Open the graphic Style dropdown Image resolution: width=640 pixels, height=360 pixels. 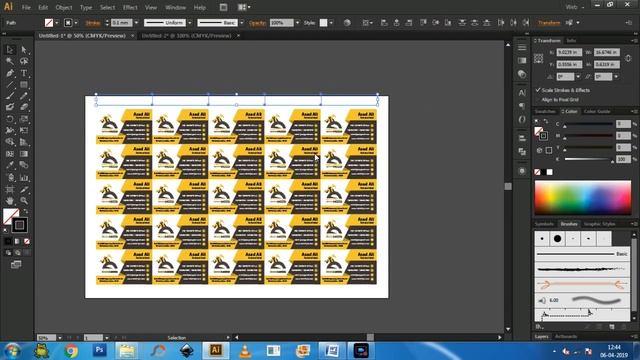point(331,23)
